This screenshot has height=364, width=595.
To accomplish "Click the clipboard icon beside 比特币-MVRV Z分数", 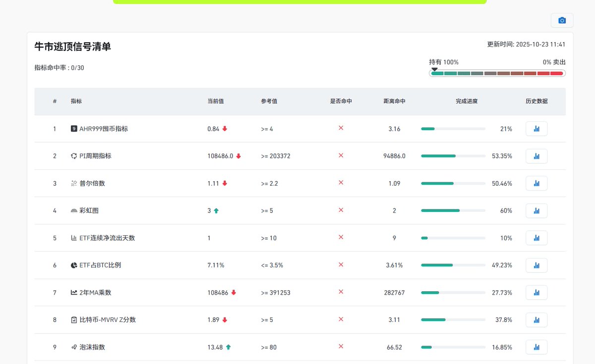I will click(74, 320).
